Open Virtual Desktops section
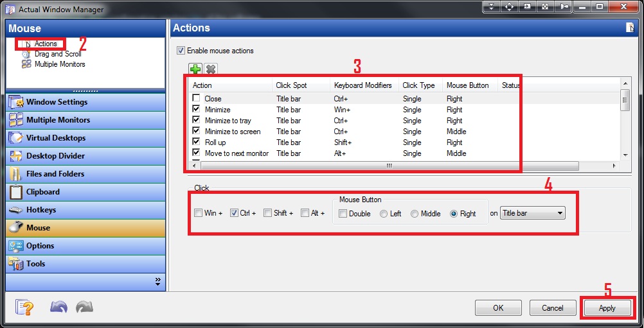 pyautogui.click(x=85, y=138)
